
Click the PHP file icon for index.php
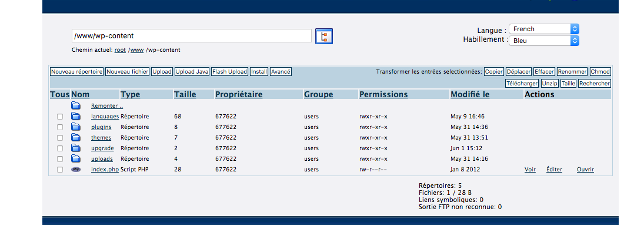[76, 170]
